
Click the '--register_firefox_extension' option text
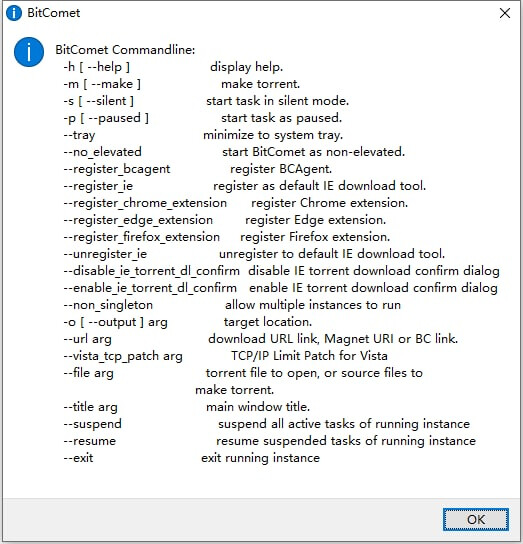(x=142, y=237)
